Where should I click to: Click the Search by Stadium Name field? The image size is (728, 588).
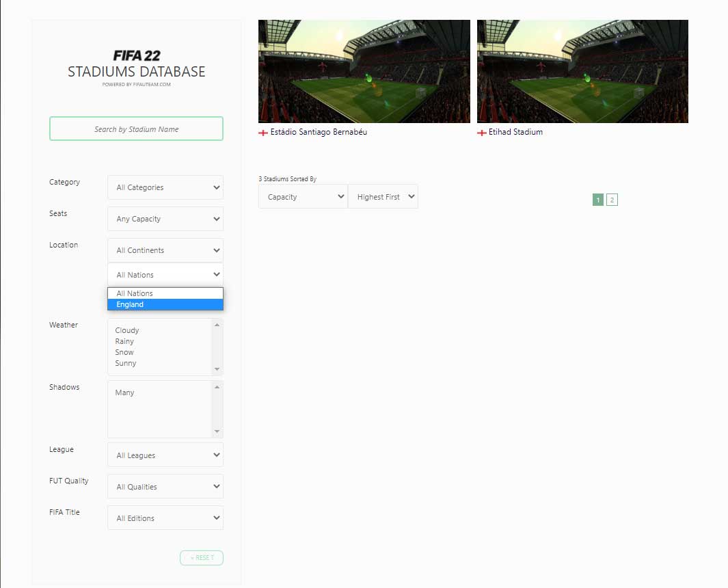136,129
